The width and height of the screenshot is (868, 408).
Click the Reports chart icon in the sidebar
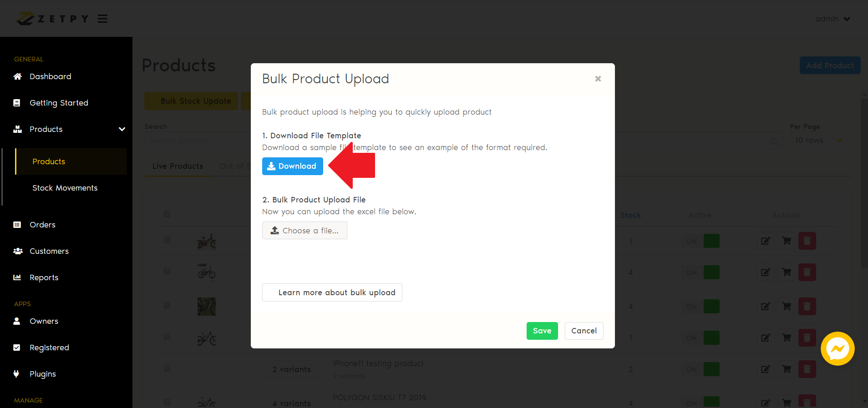click(17, 277)
